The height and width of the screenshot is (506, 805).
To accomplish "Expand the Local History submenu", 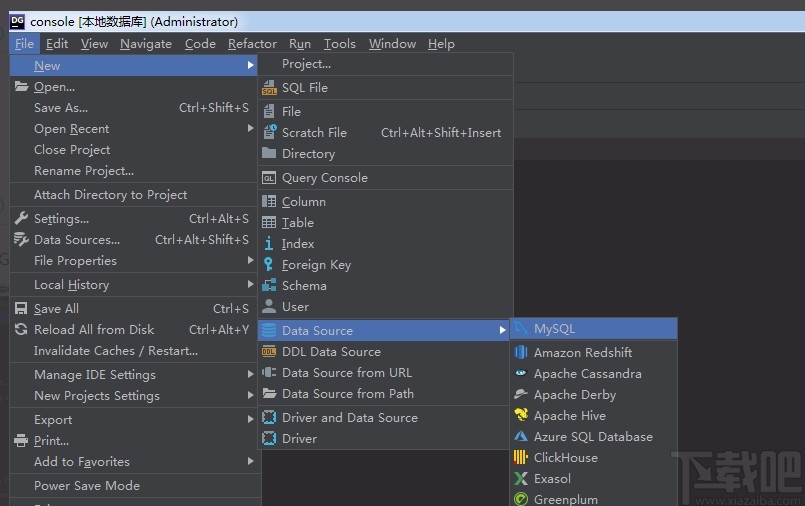I will (x=71, y=285).
